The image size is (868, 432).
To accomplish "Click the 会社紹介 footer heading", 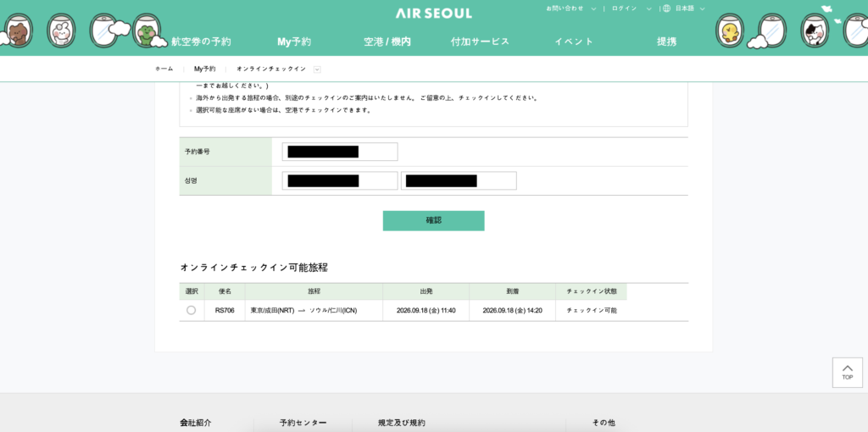I will pos(196,423).
